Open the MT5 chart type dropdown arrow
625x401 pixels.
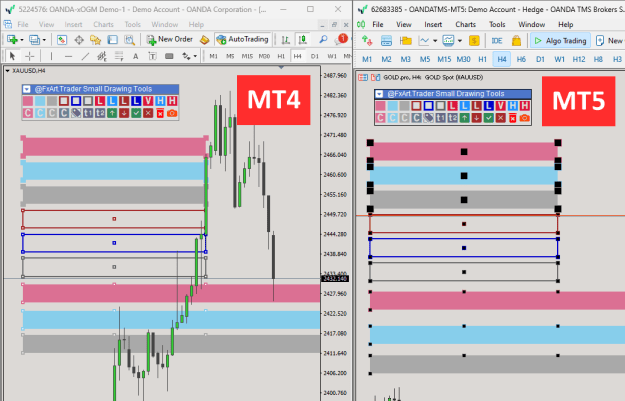(435, 41)
